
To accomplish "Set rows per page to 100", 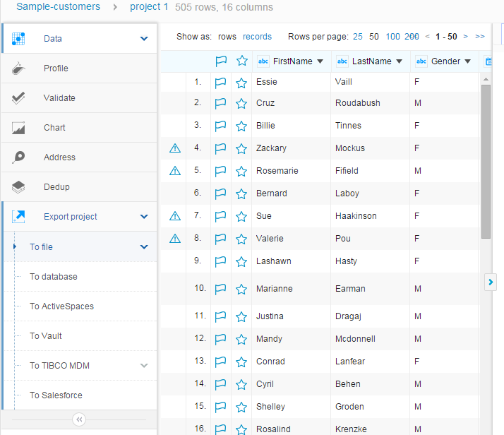I will (x=392, y=37).
